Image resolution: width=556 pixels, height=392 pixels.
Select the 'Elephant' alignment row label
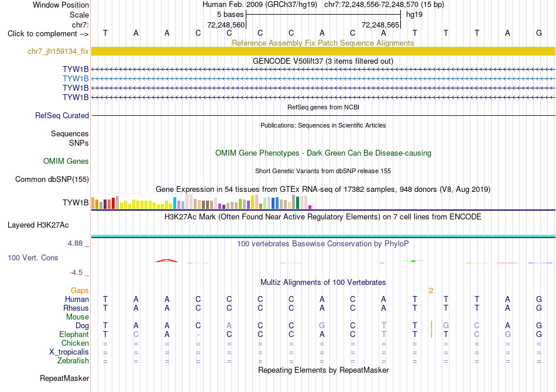74,335
